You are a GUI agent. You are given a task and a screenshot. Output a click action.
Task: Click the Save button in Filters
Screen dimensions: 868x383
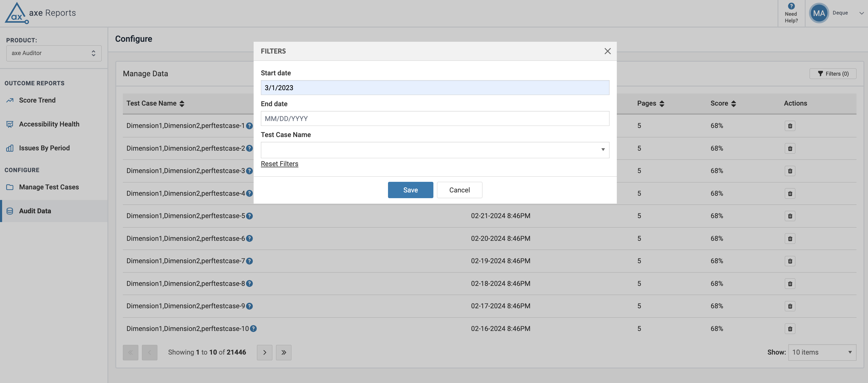(410, 190)
